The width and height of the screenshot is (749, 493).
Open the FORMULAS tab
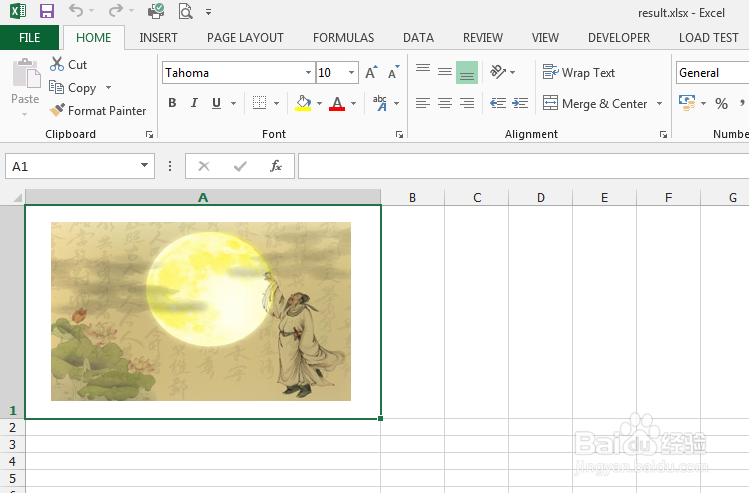pyautogui.click(x=343, y=38)
